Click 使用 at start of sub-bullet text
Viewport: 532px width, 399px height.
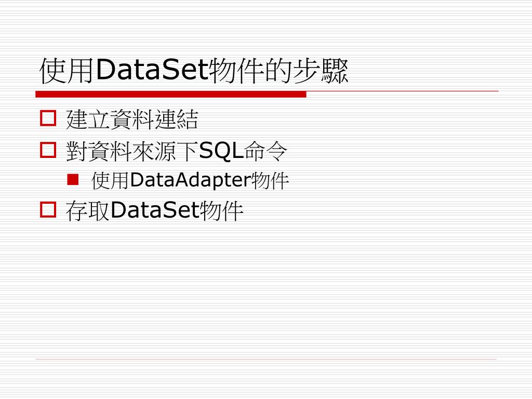(110, 180)
